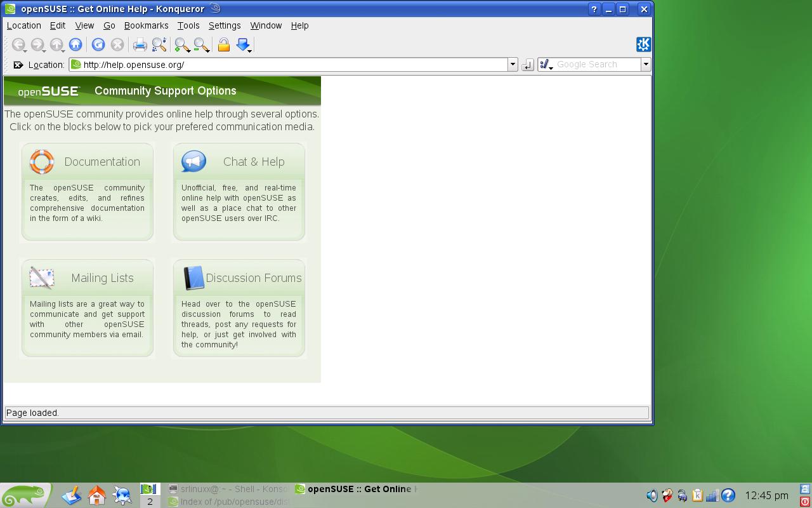Open the Documentation heading link
Viewport: 812px width, 508px height.
(102, 162)
